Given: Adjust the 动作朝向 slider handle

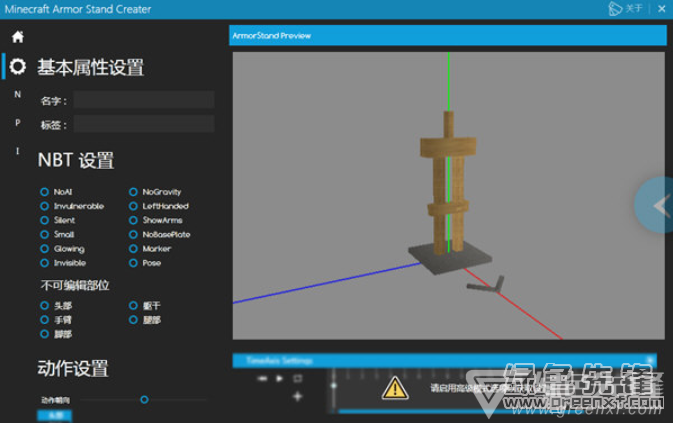Looking at the screenshot, I should 144,400.
